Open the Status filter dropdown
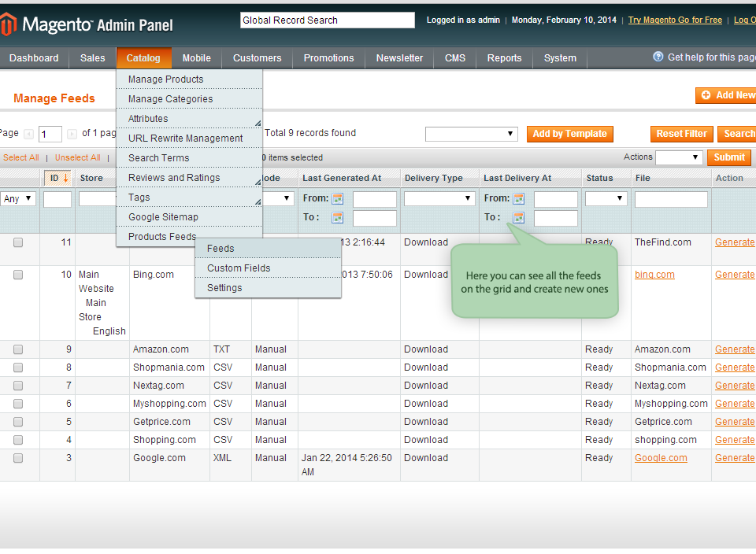This screenshot has width=756, height=554. (x=606, y=198)
